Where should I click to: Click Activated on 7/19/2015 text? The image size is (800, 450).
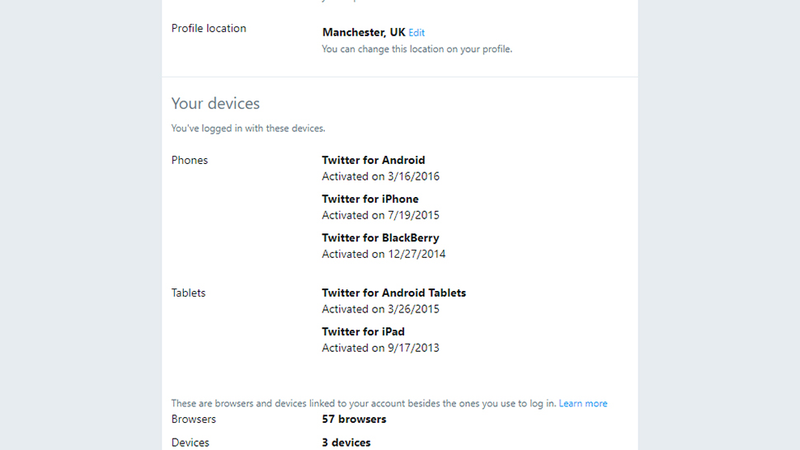381,215
